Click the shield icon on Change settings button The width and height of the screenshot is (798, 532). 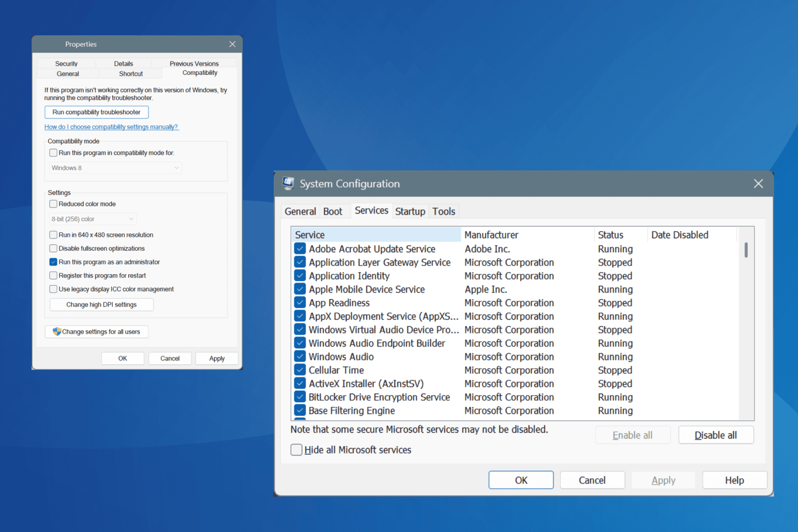[57, 331]
